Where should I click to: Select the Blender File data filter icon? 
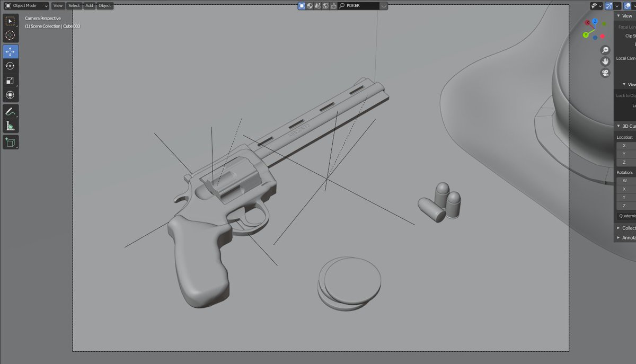pos(317,6)
